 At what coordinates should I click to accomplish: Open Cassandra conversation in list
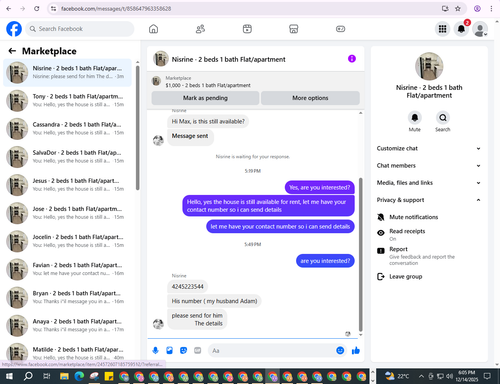pos(68,129)
